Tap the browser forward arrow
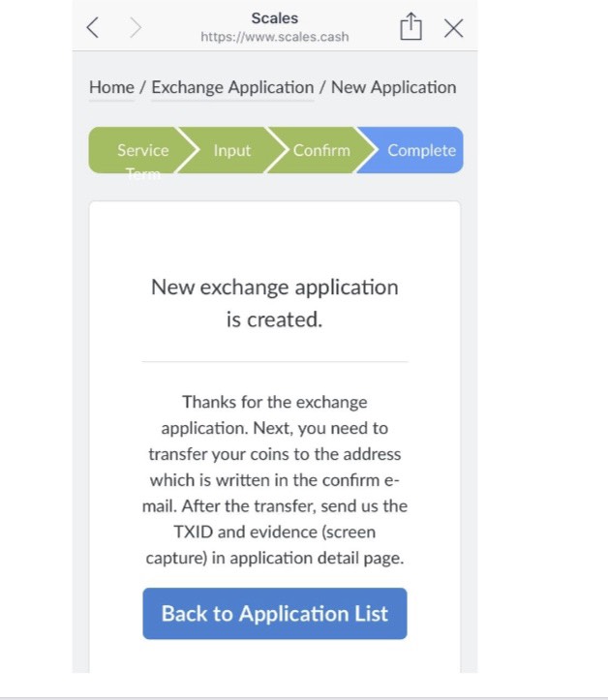The image size is (608, 700). (136, 28)
